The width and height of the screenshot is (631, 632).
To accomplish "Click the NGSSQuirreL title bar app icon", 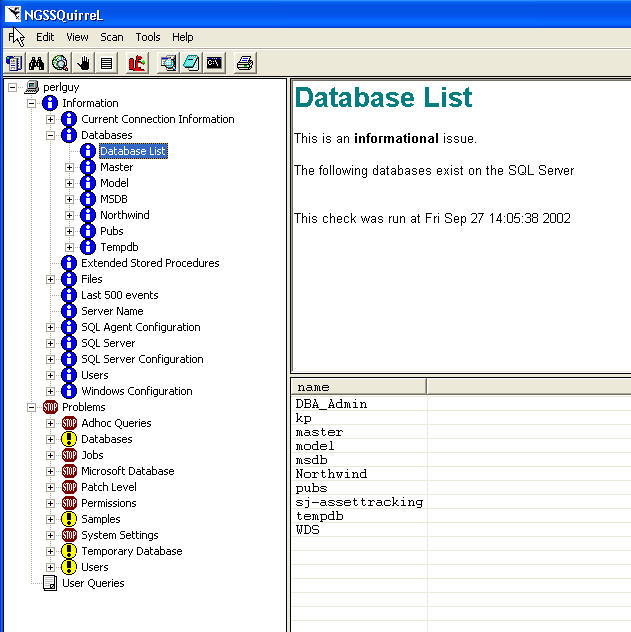I will pyautogui.click(x=12, y=14).
